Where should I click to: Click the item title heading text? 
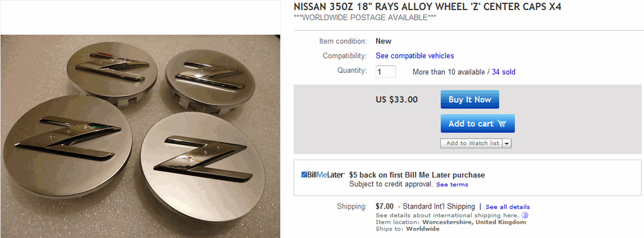428,7
